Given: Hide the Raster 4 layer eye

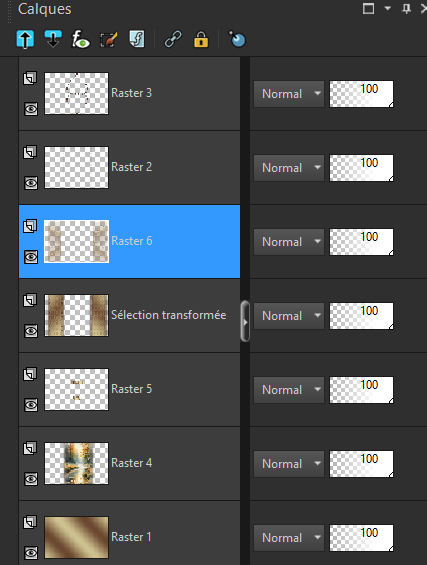Looking at the screenshot, I should (x=31, y=479).
